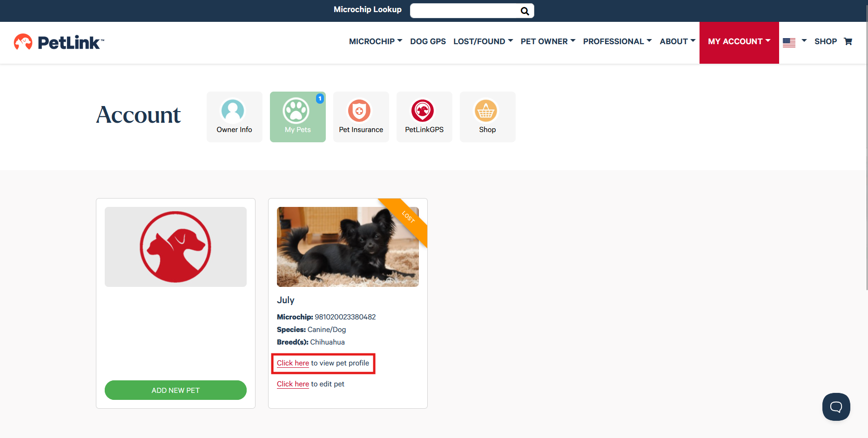This screenshot has width=868, height=438.
Task: Click the red PetLink placeholder pet image
Action: 175,247
